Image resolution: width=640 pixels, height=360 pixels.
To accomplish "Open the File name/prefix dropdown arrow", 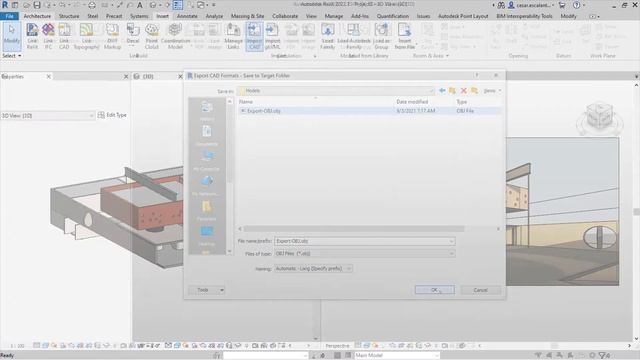I will pyautogui.click(x=451, y=241).
